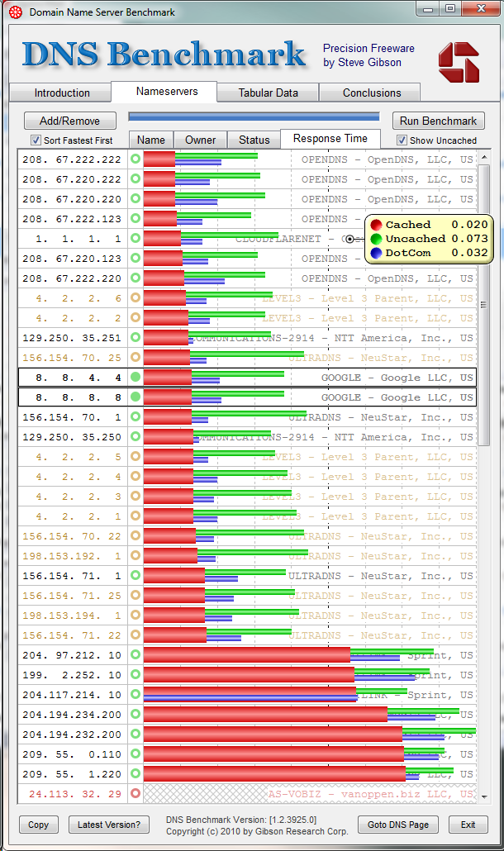The height and width of the screenshot is (851, 504).
Task: Click the status circle for 208.67.222.222
Action: [135, 159]
